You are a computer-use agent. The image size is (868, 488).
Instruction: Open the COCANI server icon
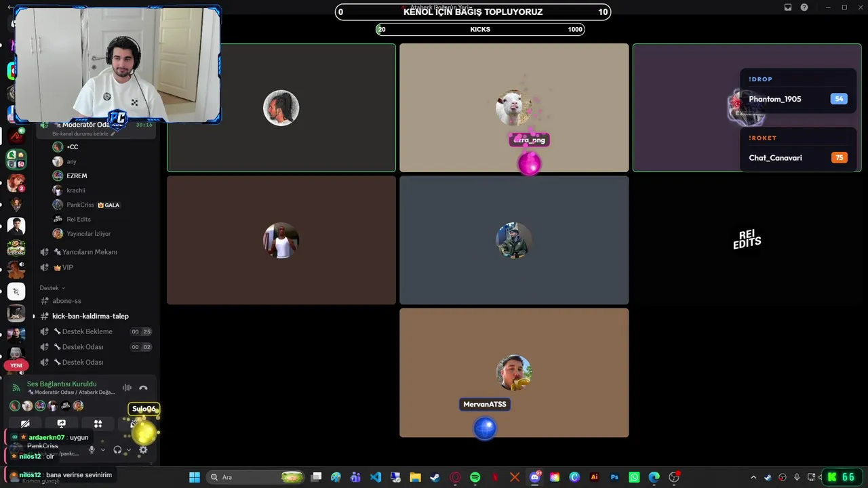point(16,248)
